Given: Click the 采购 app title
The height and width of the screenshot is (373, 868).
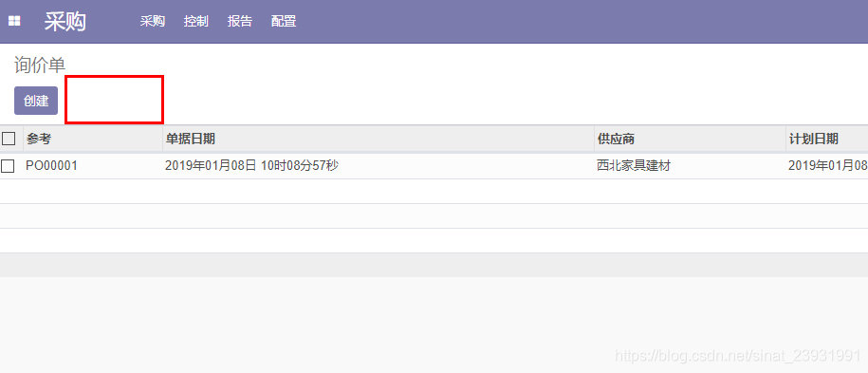Looking at the screenshot, I should click(x=65, y=22).
